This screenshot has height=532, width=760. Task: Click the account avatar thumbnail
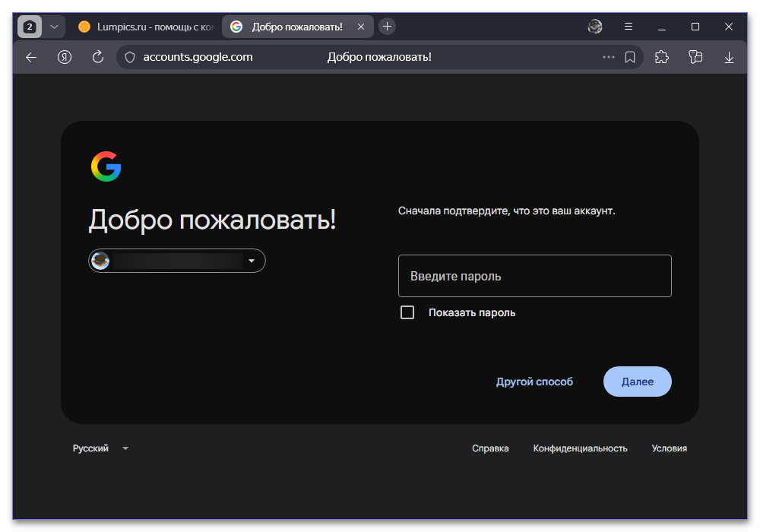tap(100, 261)
